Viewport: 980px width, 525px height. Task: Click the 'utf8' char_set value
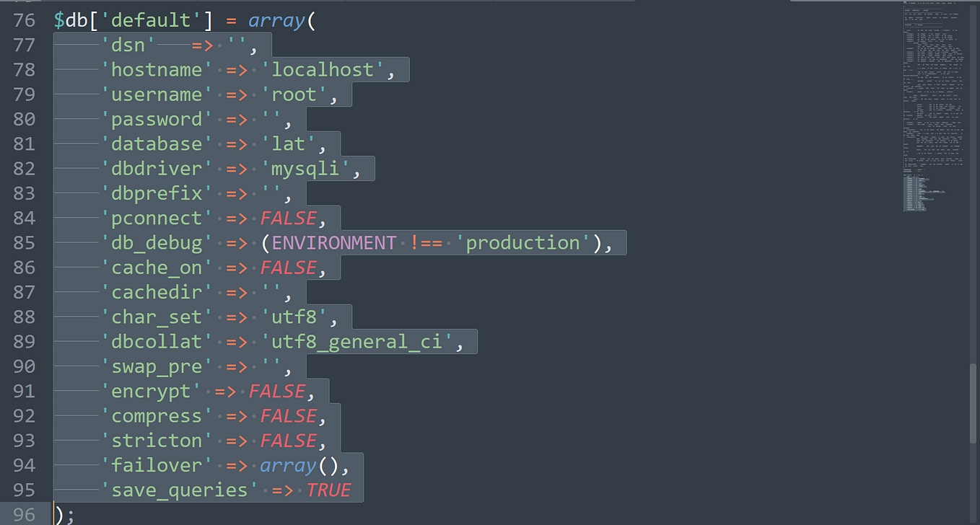tap(294, 317)
